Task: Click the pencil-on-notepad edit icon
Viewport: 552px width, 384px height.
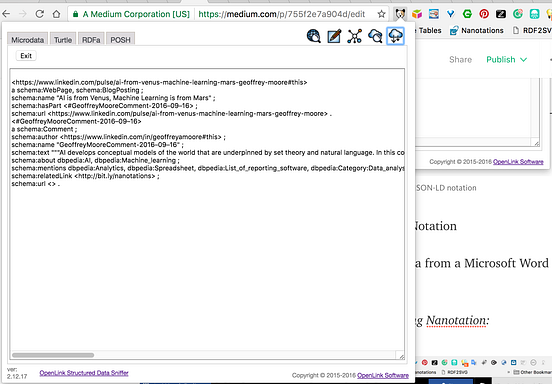Action: pos(334,36)
